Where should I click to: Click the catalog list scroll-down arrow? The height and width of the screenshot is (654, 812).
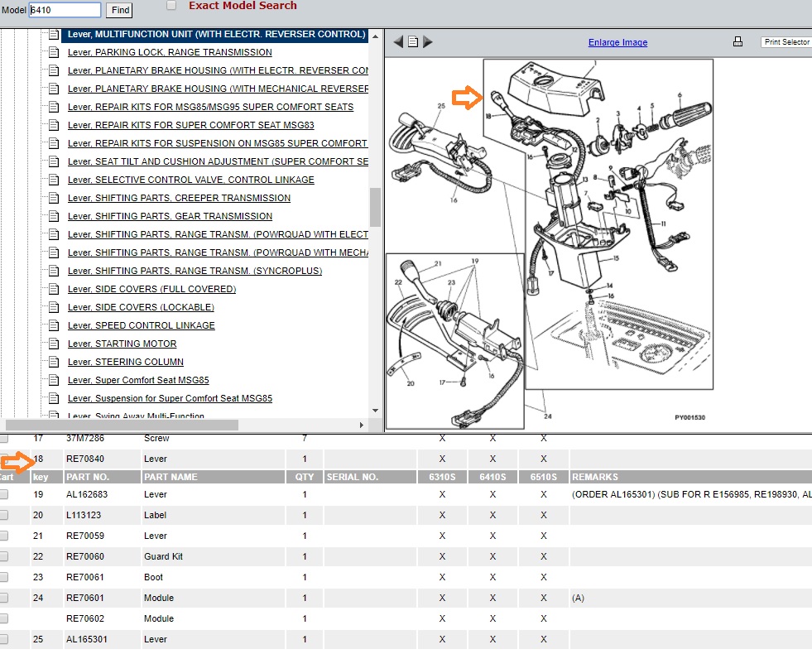376,411
